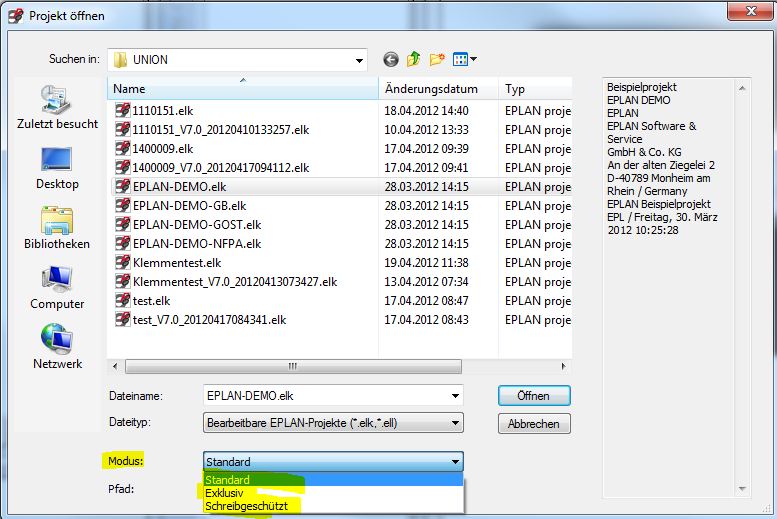Image resolution: width=777 pixels, height=519 pixels.
Task: Select Computer in the places bar
Action: [57, 288]
